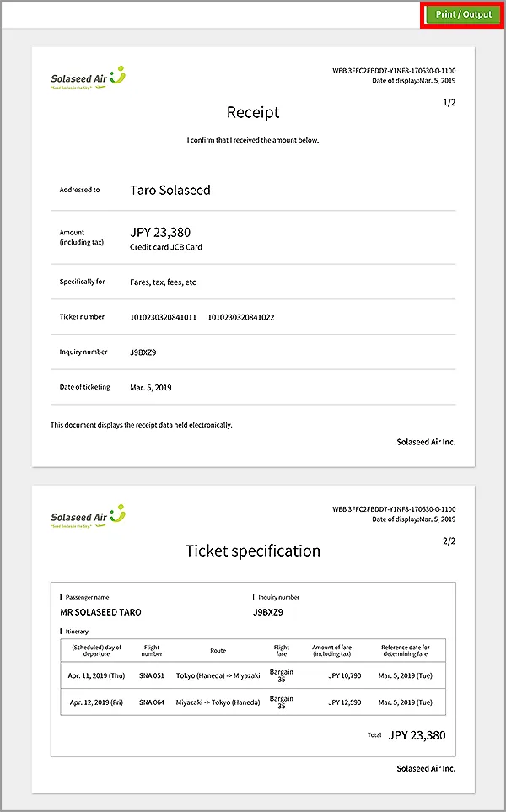The width and height of the screenshot is (506, 812).
Task: Click amount JPY 23,380 on receipt
Action: [x=160, y=232]
